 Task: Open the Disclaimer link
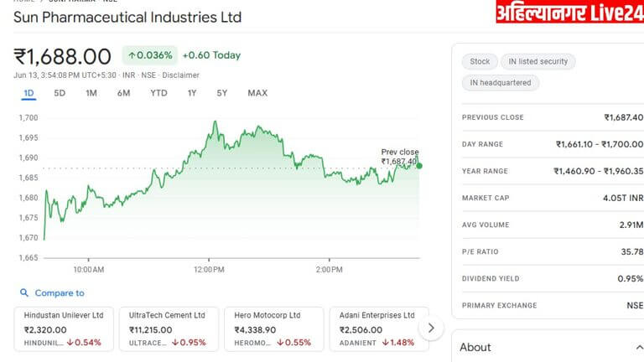click(x=181, y=75)
